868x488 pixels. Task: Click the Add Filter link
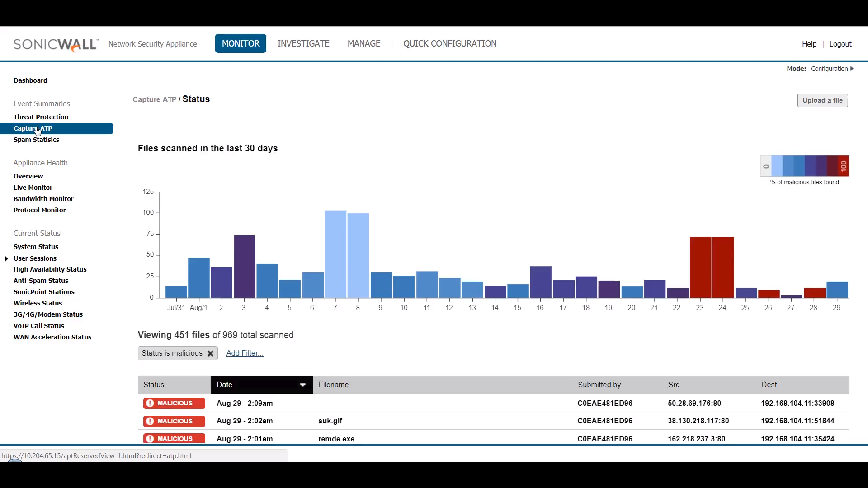pos(245,353)
